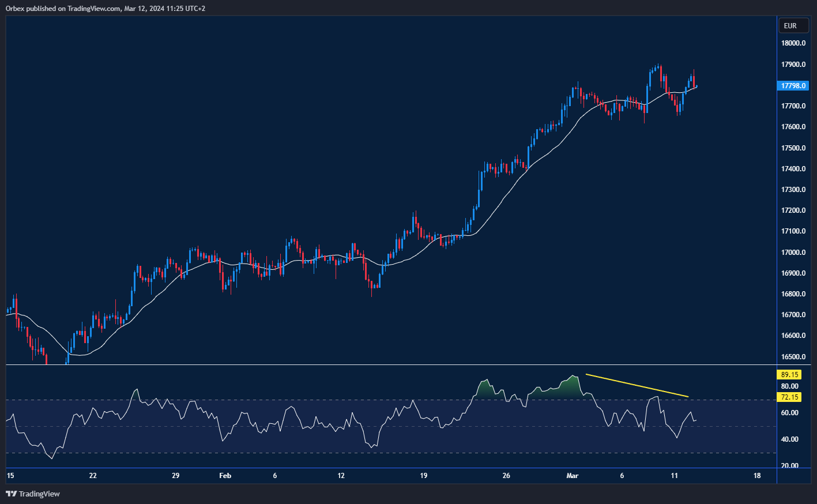Click the Orbex published on TradingView.com header
The image size is (817, 504).
[106, 9]
